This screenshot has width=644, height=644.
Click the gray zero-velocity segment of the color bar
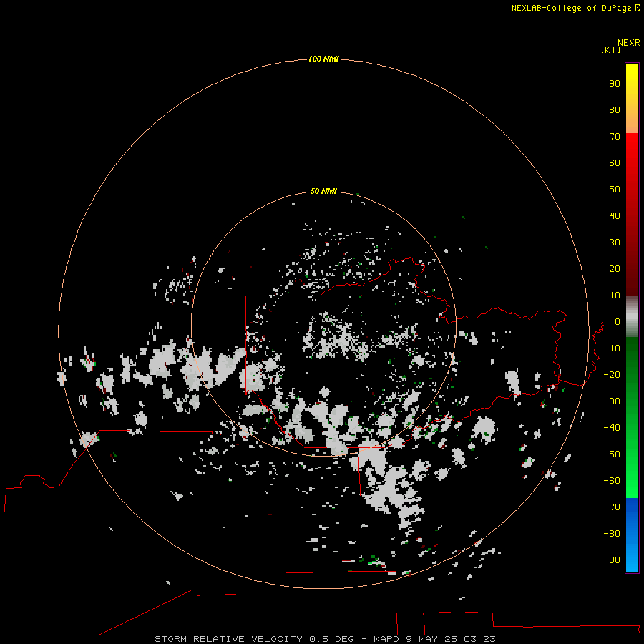tap(632, 317)
